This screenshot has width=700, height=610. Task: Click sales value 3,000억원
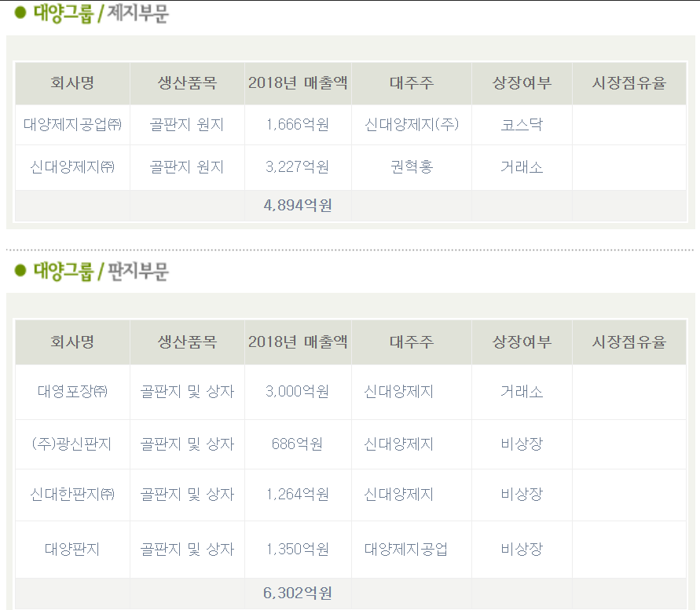point(298,392)
